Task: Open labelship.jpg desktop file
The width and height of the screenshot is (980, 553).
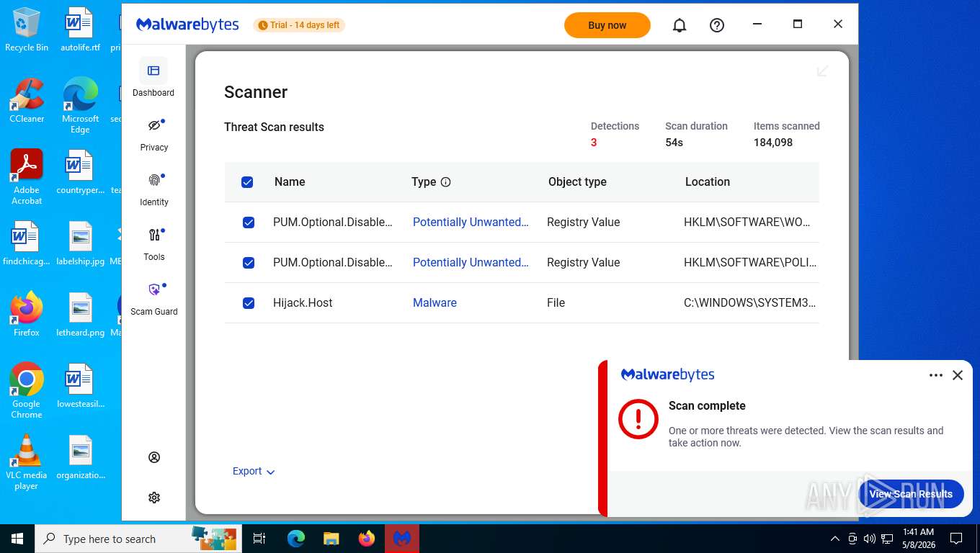Action: 80,243
